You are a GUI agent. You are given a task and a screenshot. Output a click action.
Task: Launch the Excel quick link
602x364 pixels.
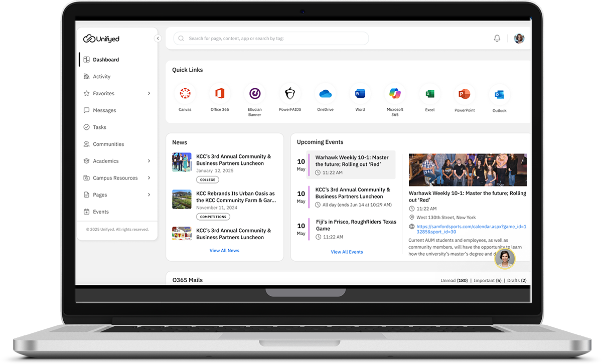coord(430,94)
